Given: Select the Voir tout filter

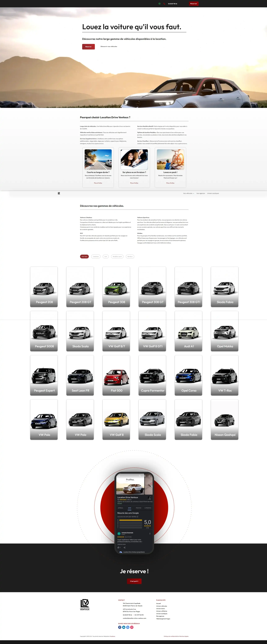Looking at the screenshot, I should click(x=84, y=256).
